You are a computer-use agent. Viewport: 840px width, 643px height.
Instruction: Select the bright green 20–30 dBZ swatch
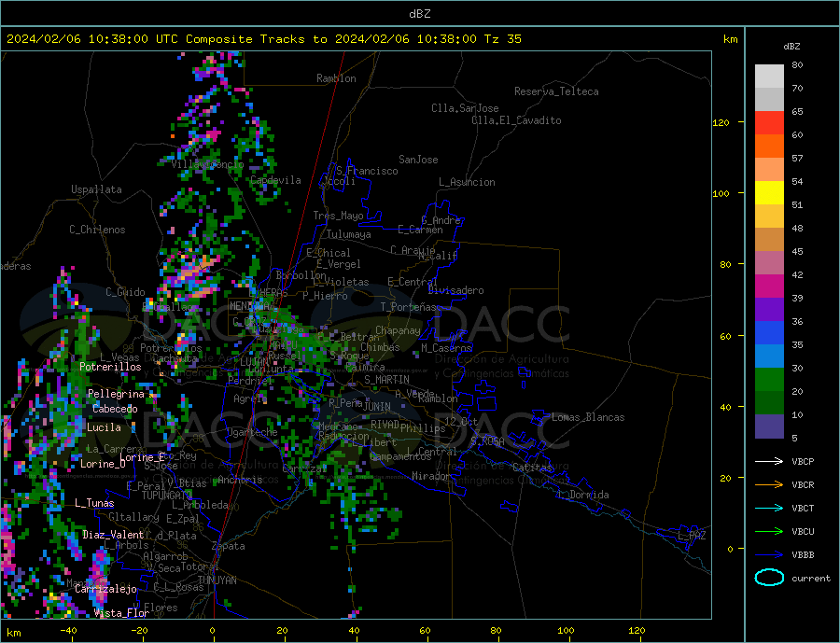[769, 380]
